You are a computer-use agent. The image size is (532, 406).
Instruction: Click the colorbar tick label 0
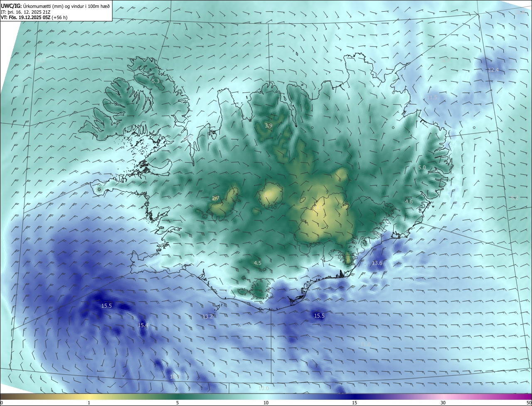point(2,403)
